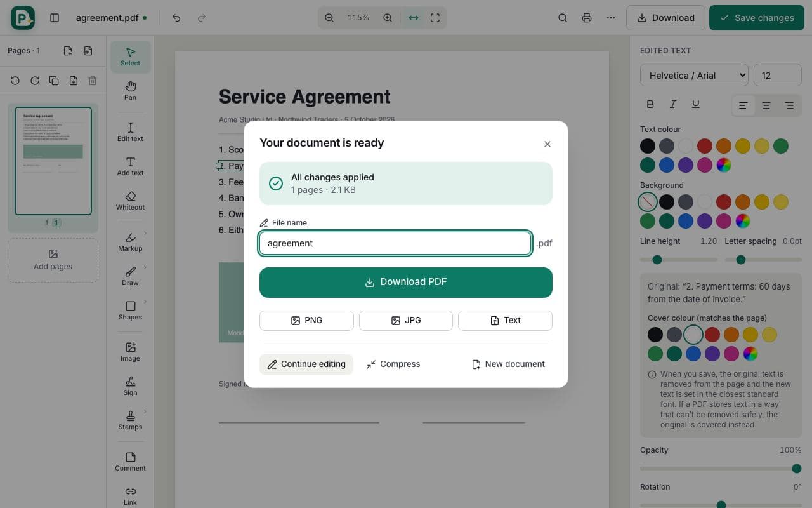Open the Helvetica / Arial font dropdown

[694, 75]
